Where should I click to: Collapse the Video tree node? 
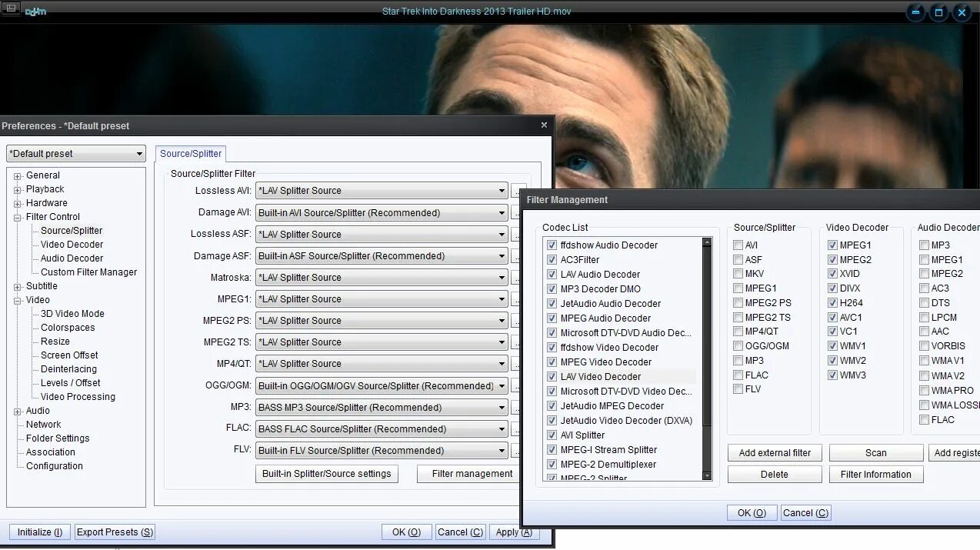pos(17,300)
